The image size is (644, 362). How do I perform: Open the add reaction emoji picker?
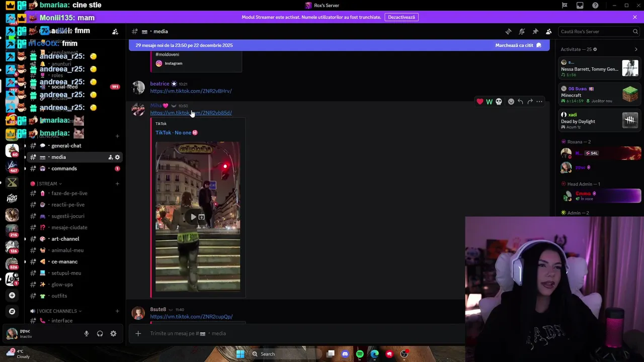click(x=511, y=102)
